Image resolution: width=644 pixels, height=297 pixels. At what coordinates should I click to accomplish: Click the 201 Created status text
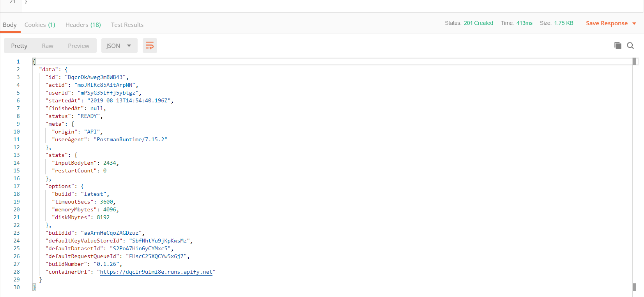click(478, 23)
